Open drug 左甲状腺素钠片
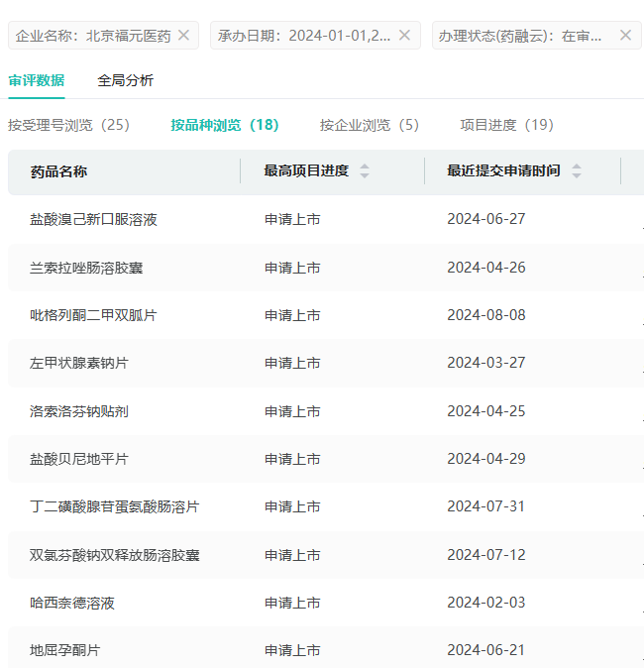 [79, 363]
